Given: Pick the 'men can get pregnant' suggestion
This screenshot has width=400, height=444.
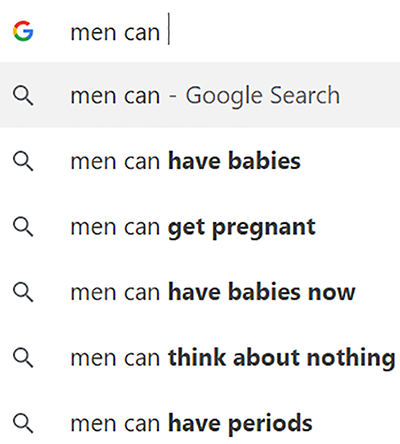Looking at the screenshot, I should 200,227.
